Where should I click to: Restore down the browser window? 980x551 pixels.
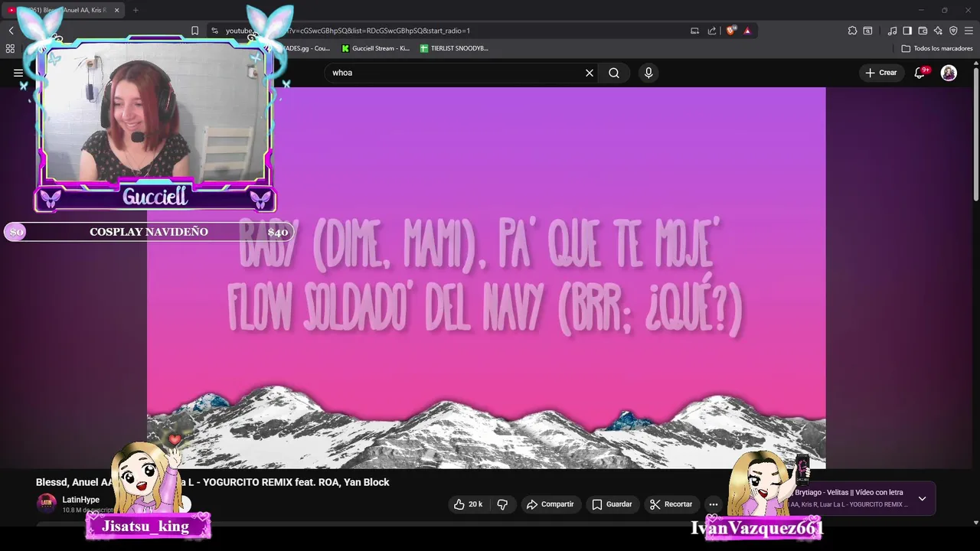click(x=944, y=10)
